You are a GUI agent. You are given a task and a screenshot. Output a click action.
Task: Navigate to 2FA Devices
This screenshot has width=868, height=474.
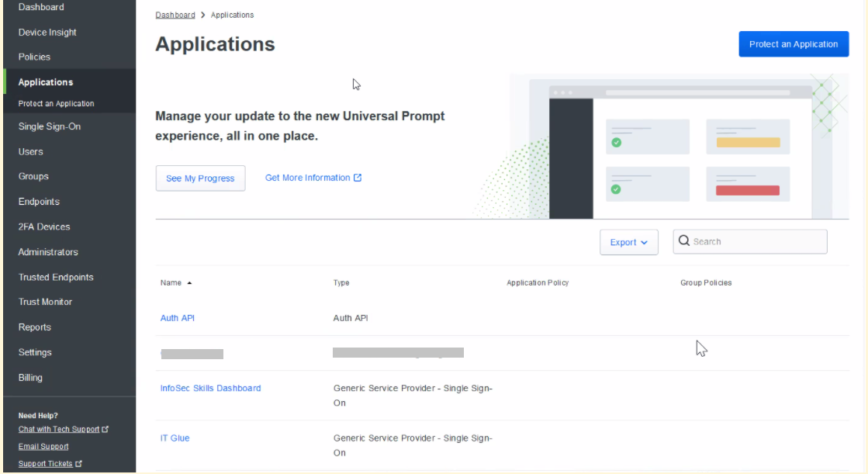pyautogui.click(x=44, y=227)
